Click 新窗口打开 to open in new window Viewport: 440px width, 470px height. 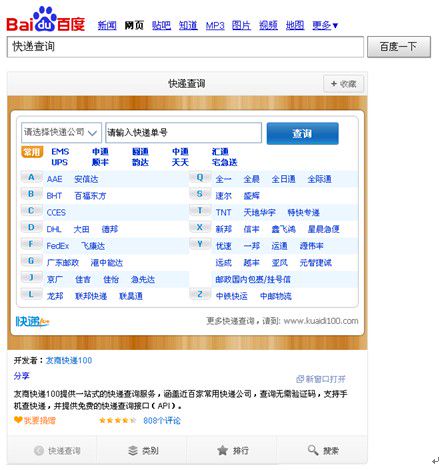[x=321, y=379]
